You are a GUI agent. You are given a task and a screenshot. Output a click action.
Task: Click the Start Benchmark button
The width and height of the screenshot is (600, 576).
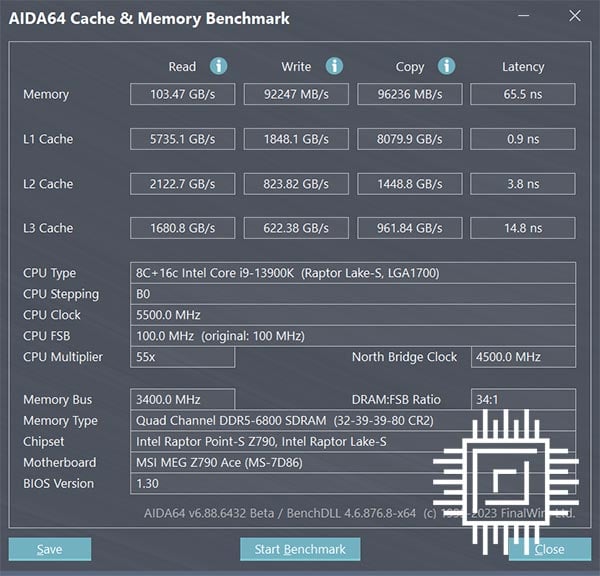tap(300, 549)
